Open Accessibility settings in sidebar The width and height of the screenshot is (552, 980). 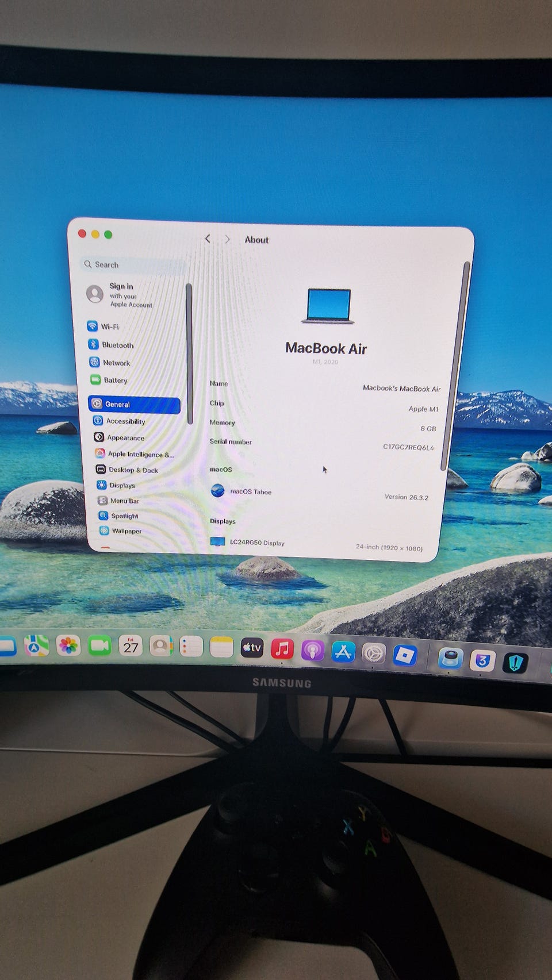point(119,421)
